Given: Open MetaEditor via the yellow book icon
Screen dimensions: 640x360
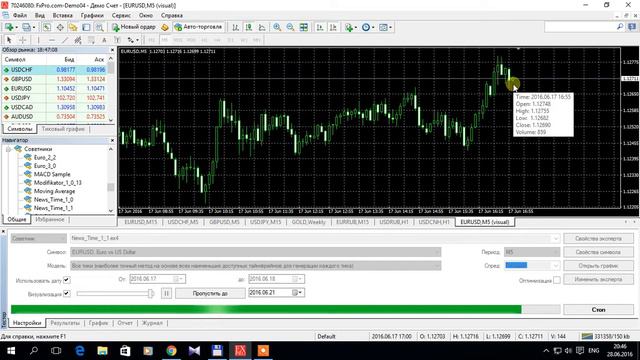Looking at the screenshot, I should click(x=164, y=27).
